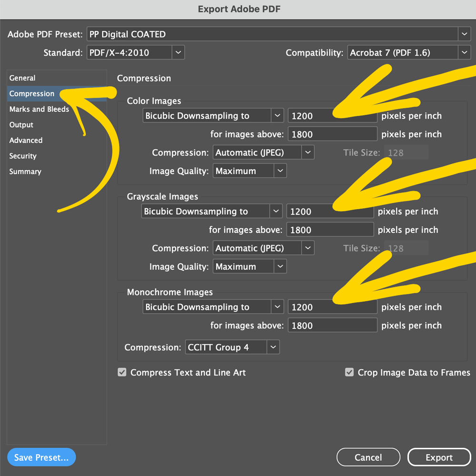Go to the Advanced settings category
The image size is (476, 476).
click(x=26, y=140)
